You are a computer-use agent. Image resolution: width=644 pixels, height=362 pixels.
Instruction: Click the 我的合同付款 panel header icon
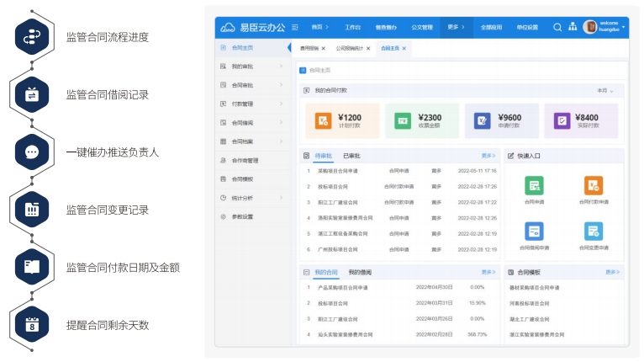[306, 90]
